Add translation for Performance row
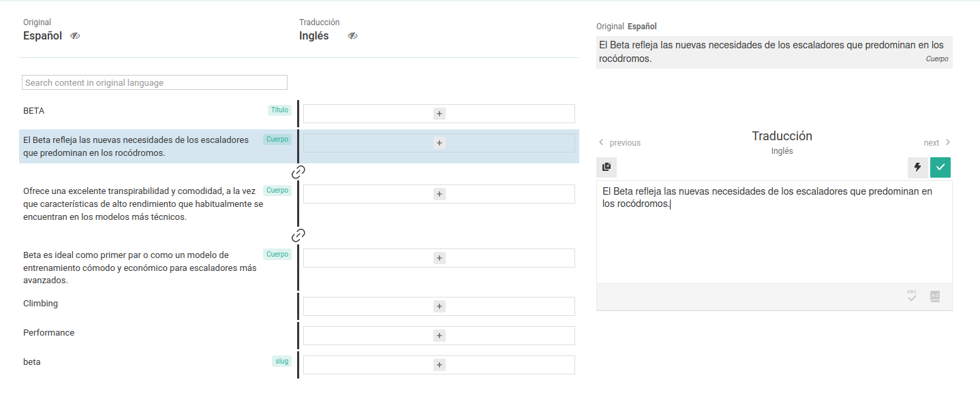Image resolution: width=980 pixels, height=418 pixels. [x=440, y=336]
